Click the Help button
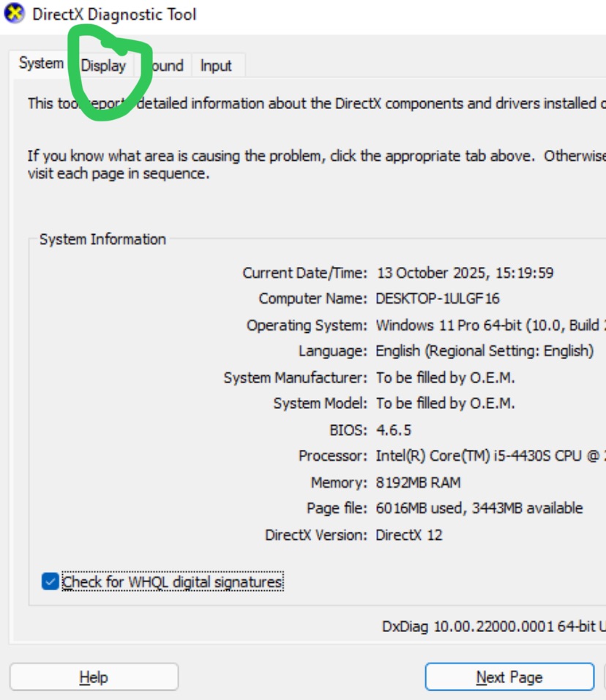The image size is (606, 700). [94, 677]
